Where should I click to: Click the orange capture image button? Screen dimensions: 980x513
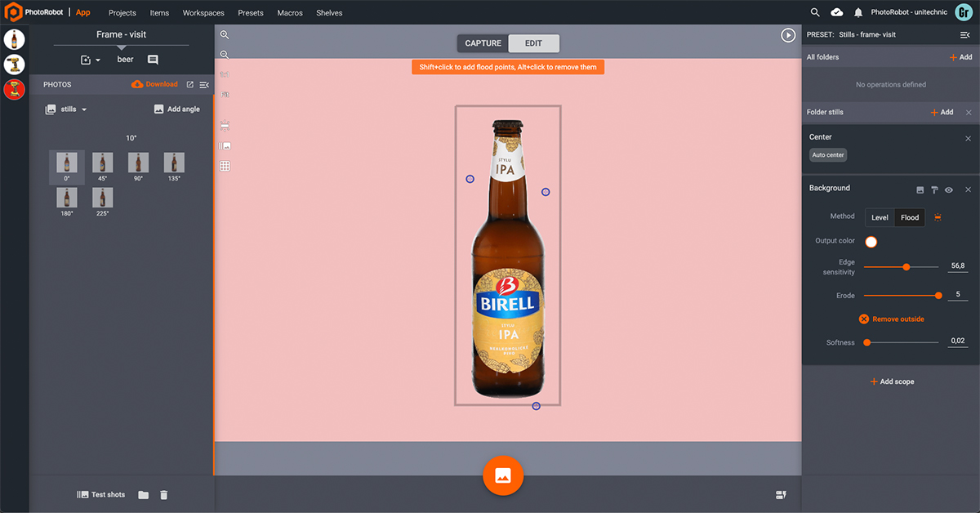click(503, 475)
